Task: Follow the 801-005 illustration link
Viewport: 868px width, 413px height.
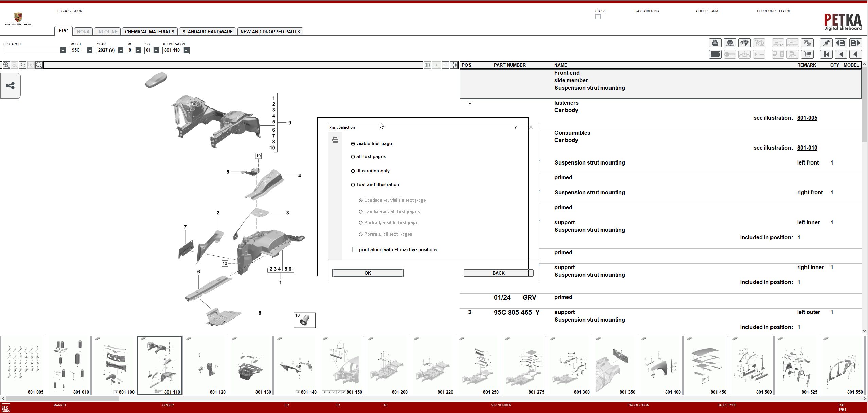Action: (807, 118)
